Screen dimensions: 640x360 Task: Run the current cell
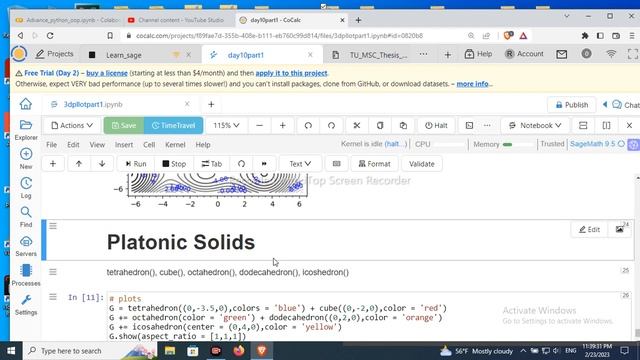tap(136, 164)
